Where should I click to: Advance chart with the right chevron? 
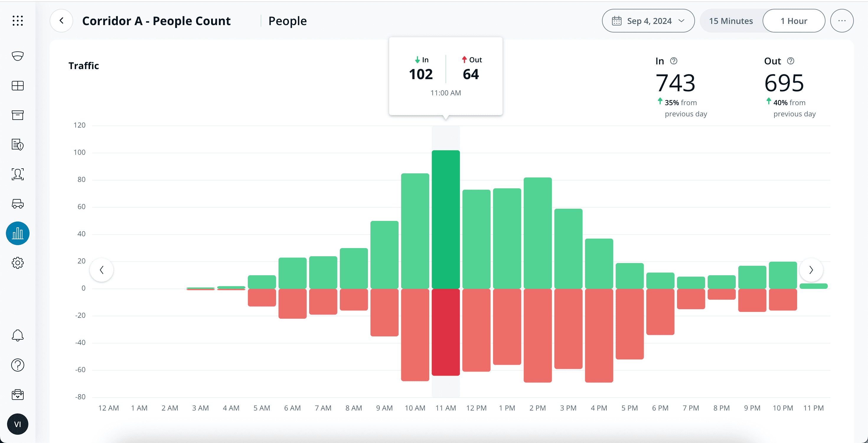pyautogui.click(x=811, y=270)
